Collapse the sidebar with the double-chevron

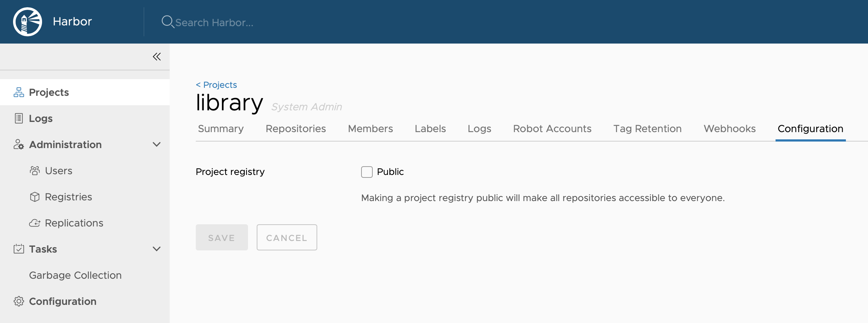click(157, 57)
